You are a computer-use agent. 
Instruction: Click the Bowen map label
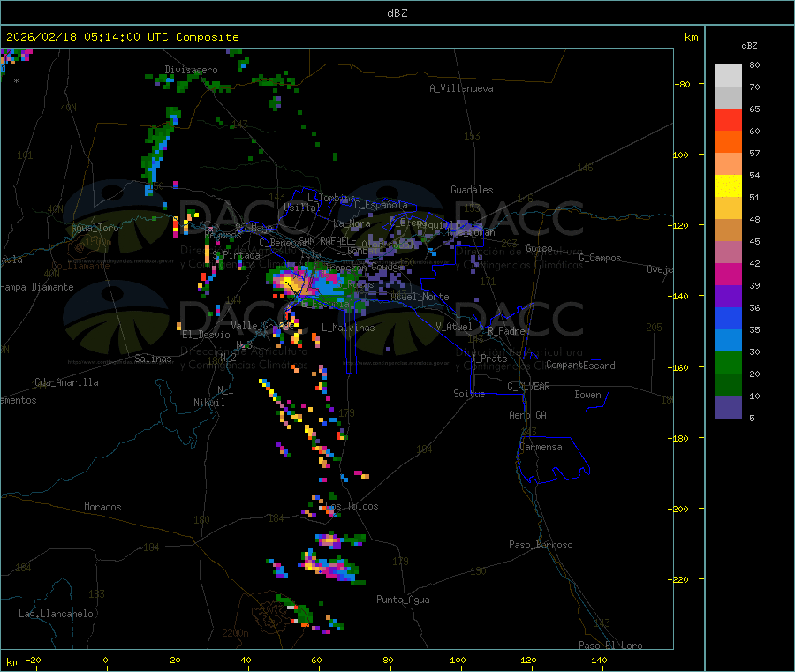(587, 395)
